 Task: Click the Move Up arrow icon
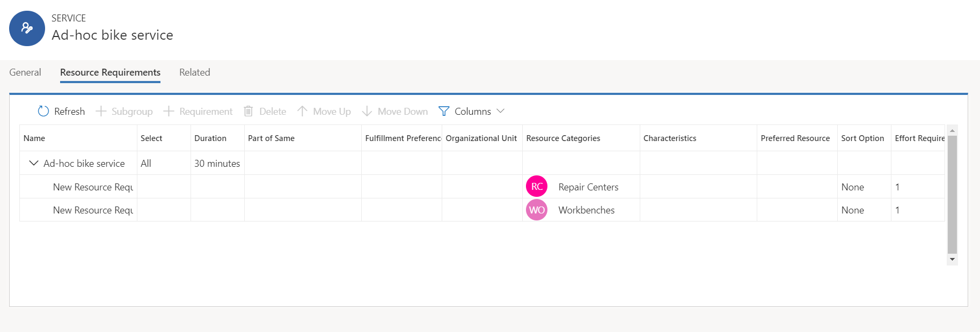coord(302,111)
